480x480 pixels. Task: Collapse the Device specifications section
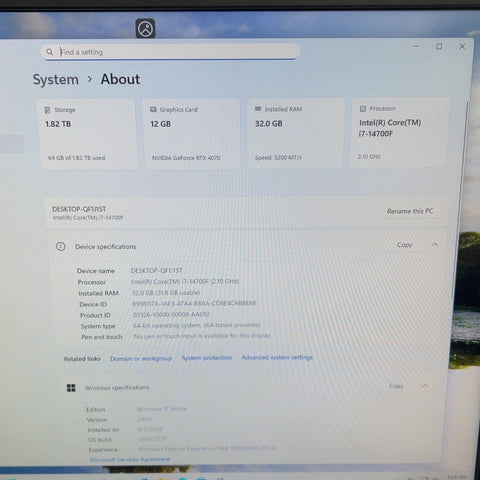tap(435, 245)
